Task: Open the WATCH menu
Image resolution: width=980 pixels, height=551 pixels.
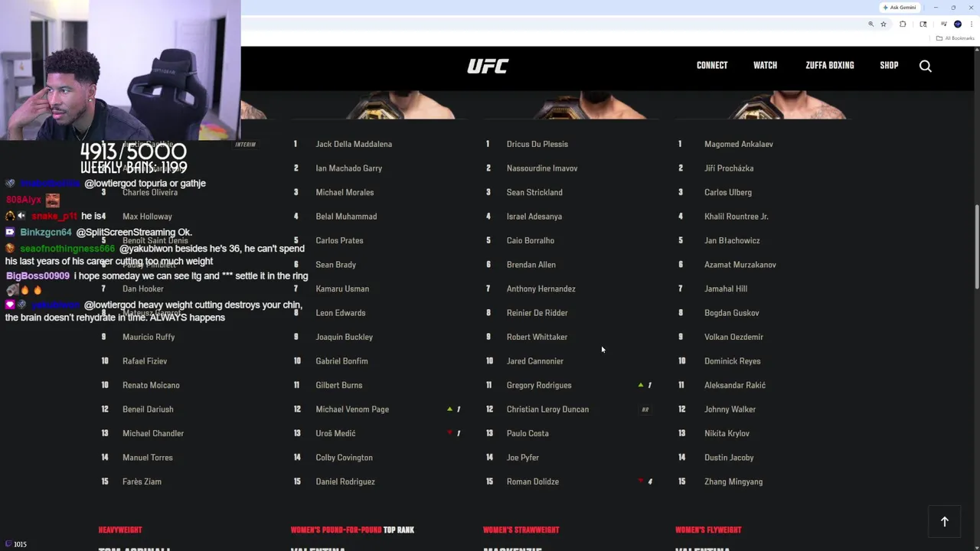Action: [x=765, y=66]
